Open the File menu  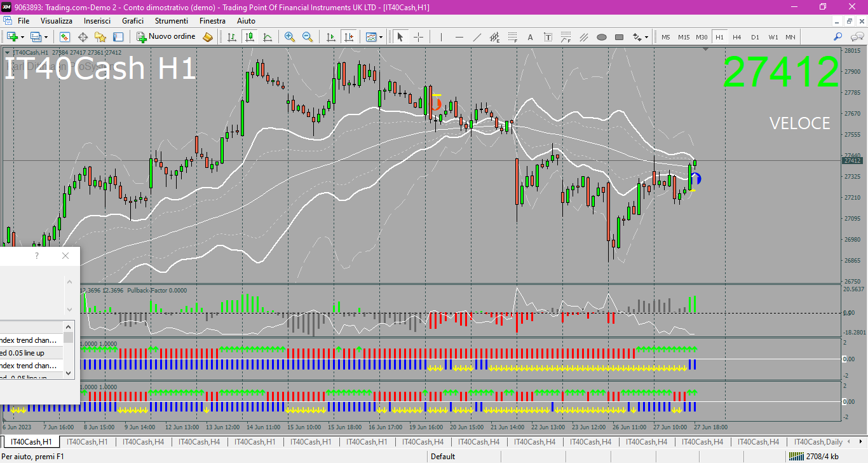[x=24, y=21]
